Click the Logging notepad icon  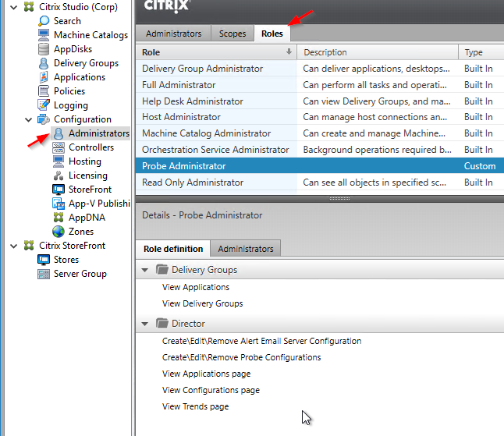pyautogui.click(x=44, y=105)
